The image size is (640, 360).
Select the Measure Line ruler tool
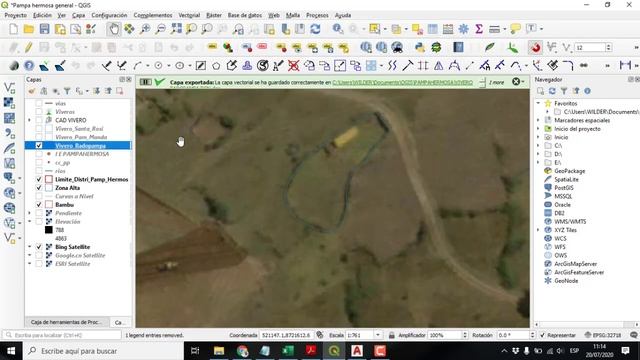pyautogui.click(x=494, y=29)
